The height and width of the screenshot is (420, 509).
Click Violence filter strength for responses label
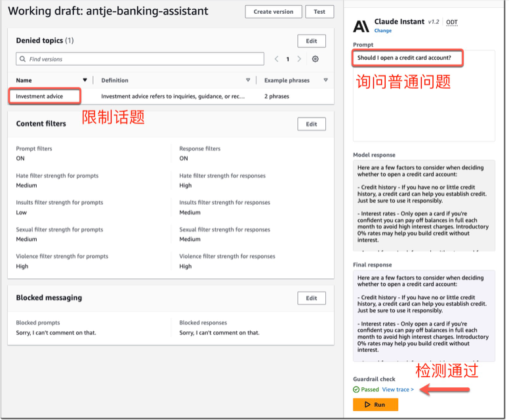click(227, 257)
